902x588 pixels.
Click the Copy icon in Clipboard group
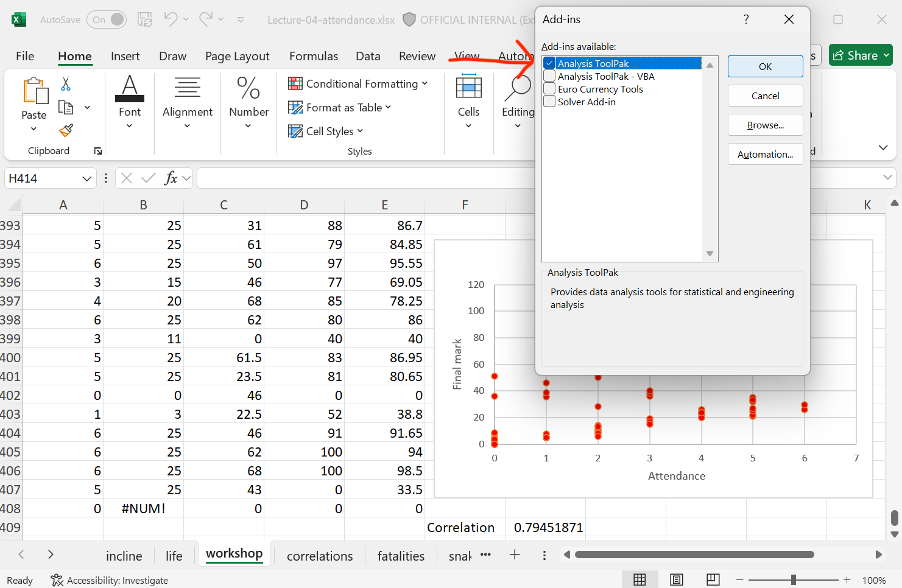tap(66, 108)
